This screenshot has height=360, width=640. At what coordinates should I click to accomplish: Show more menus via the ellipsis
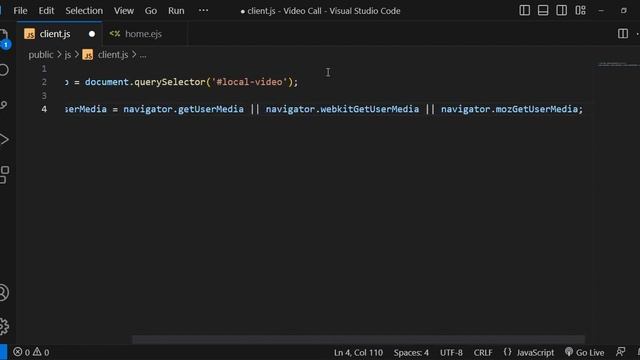click(x=203, y=11)
